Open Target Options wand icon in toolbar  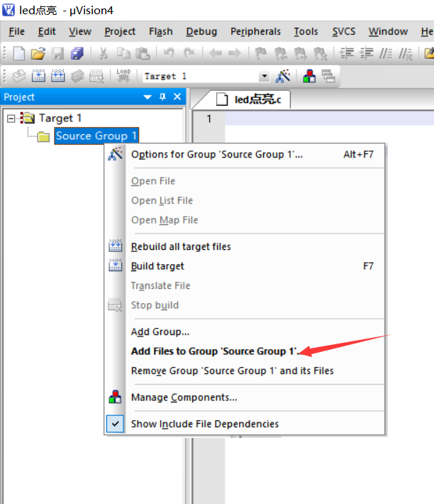[x=283, y=76]
